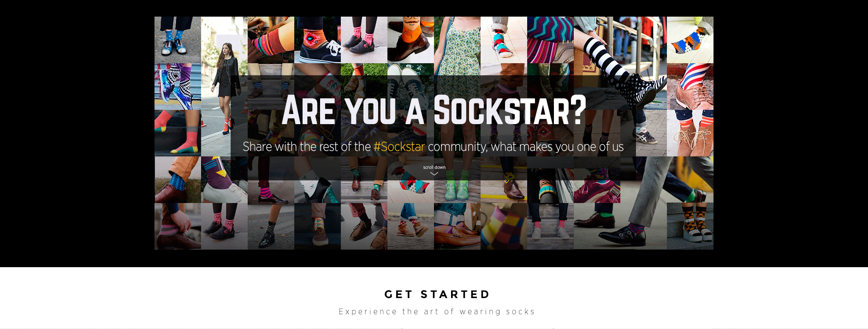This screenshot has width=868, height=329.
Task: Open the tan loafers with cuffed jeans photo
Action: click(457, 226)
